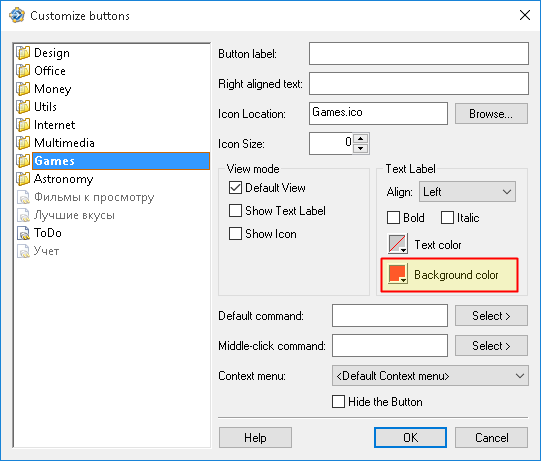
Task: Click the Icon Size value field
Action: (x=331, y=143)
